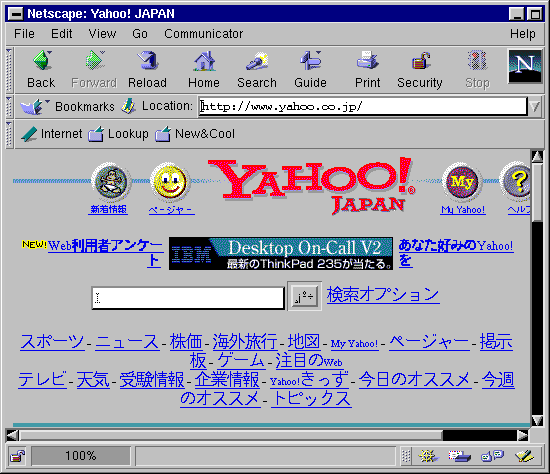Open the Bookmarks dropdown menu
The width and height of the screenshot is (550, 474).
pyautogui.click(x=67, y=106)
